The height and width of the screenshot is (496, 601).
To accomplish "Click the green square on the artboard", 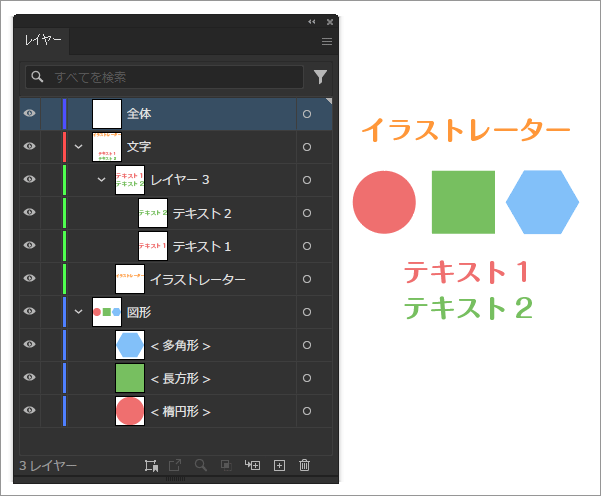I will [463, 202].
